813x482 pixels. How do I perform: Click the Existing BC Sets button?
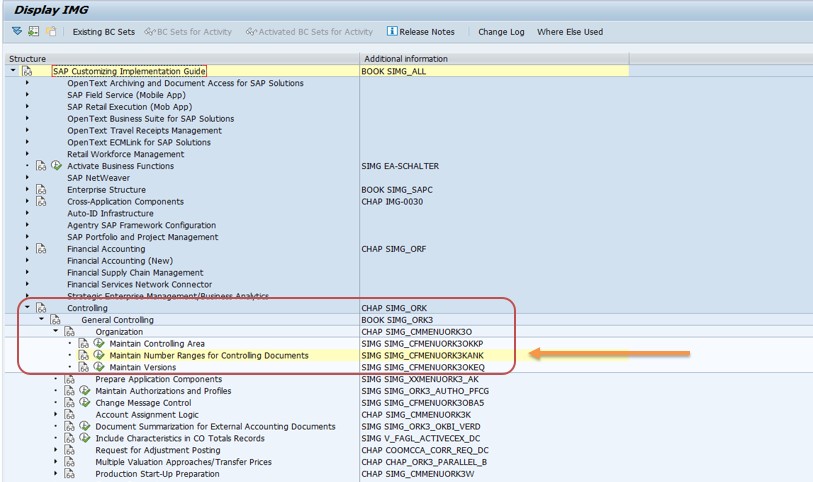[x=104, y=32]
